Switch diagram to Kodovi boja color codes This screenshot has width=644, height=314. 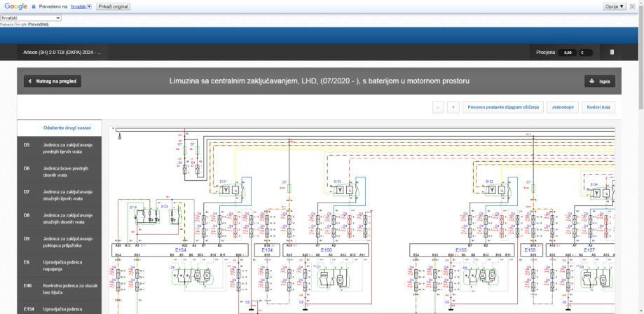coord(598,107)
